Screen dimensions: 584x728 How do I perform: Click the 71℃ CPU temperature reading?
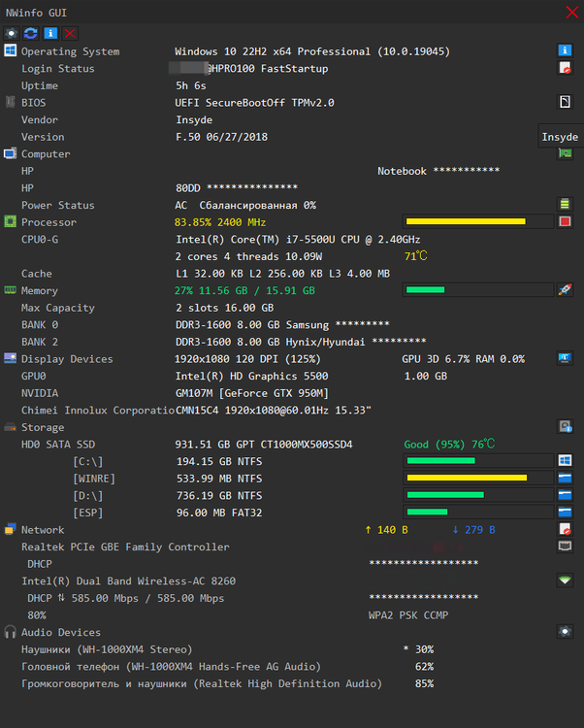415,256
